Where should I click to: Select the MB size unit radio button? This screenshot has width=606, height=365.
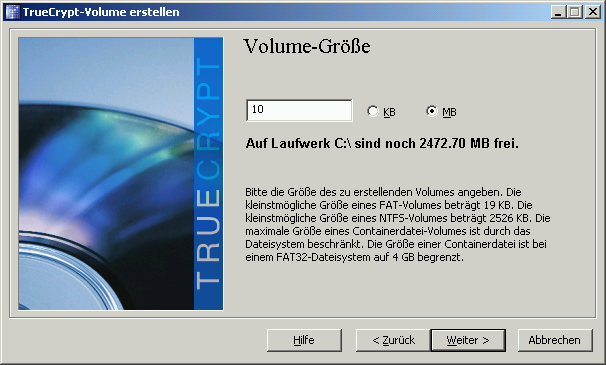pos(432,111)
